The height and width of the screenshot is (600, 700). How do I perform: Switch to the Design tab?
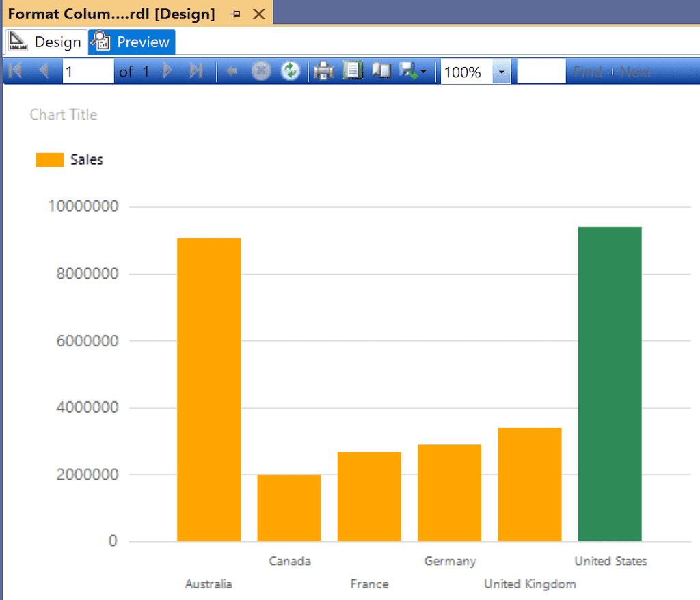click(x=46, y=41)
